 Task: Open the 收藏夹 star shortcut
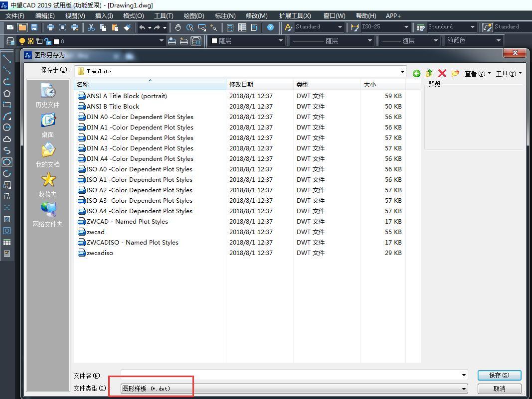tap(47, 185)
